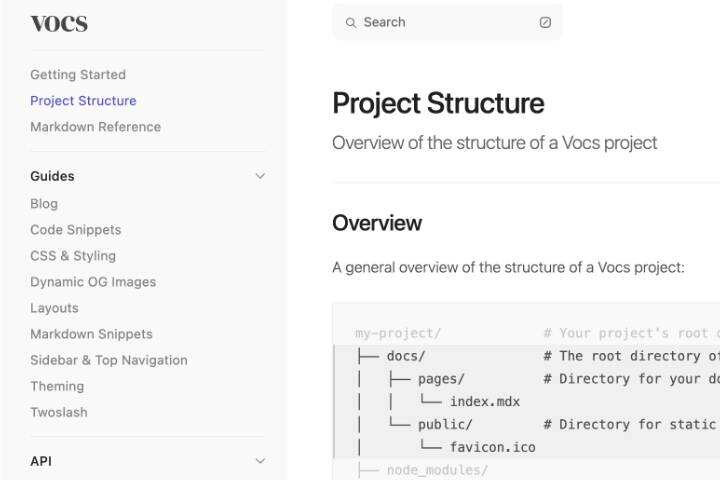Image resolution: width=720 pixels, height=480 pixels.
Task: Open Markdown Snippets guide
Action: point(91,334)
